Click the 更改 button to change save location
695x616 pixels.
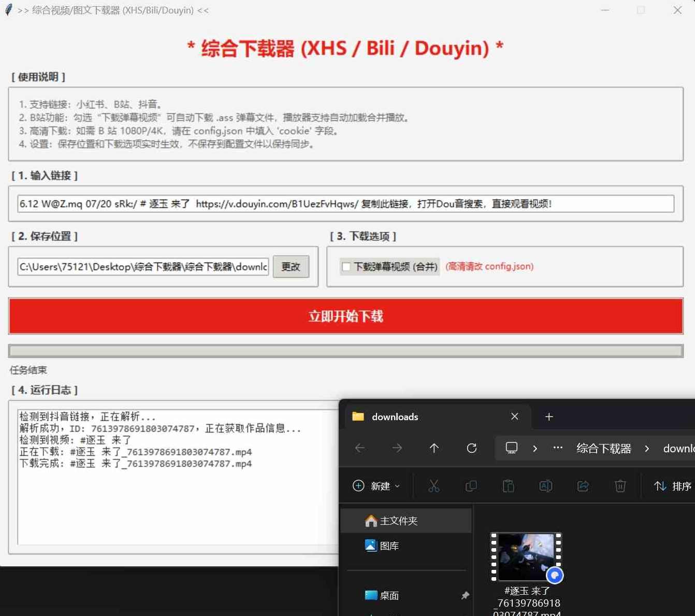291,266
